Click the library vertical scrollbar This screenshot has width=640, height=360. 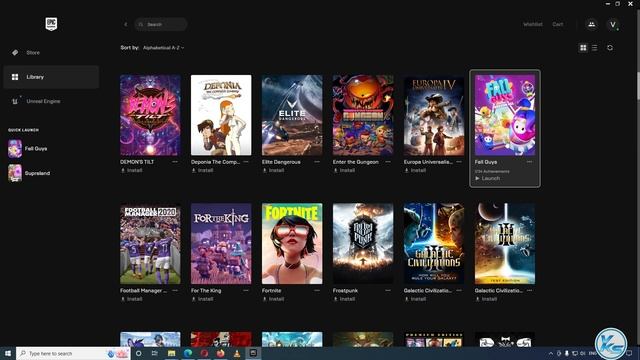click(638, 86)
